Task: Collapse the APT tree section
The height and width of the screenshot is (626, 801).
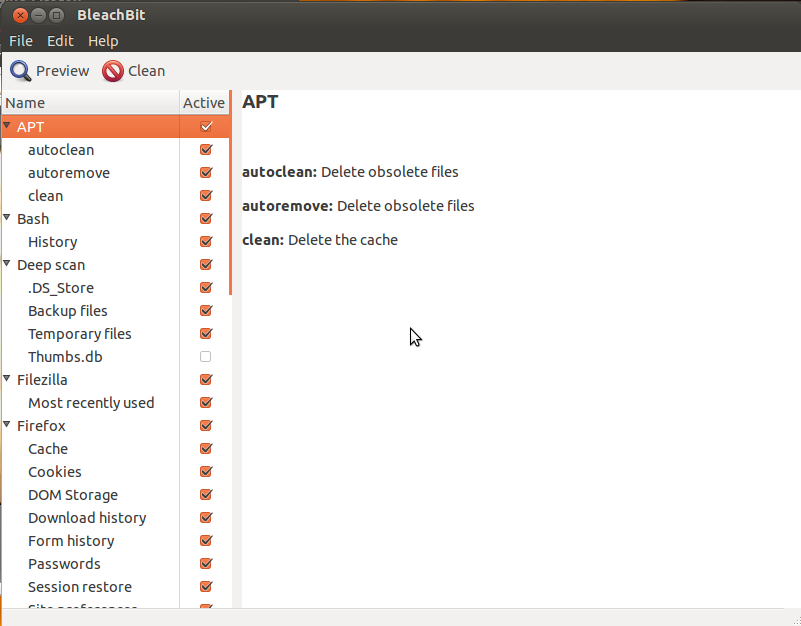Action: (8, 126)
